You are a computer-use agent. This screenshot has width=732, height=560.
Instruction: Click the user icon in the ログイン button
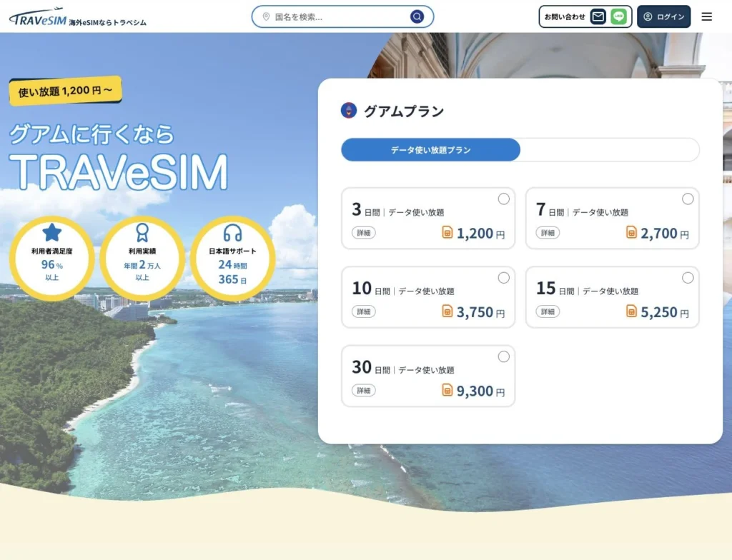pos(648,17)
